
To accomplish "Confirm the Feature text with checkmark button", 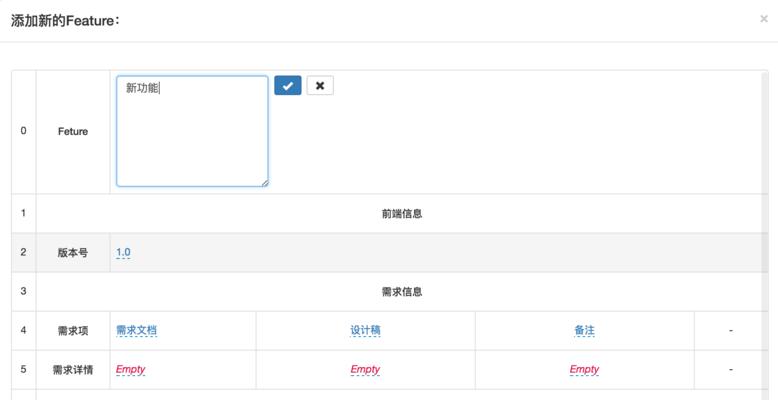I will (x=288, y=85).
